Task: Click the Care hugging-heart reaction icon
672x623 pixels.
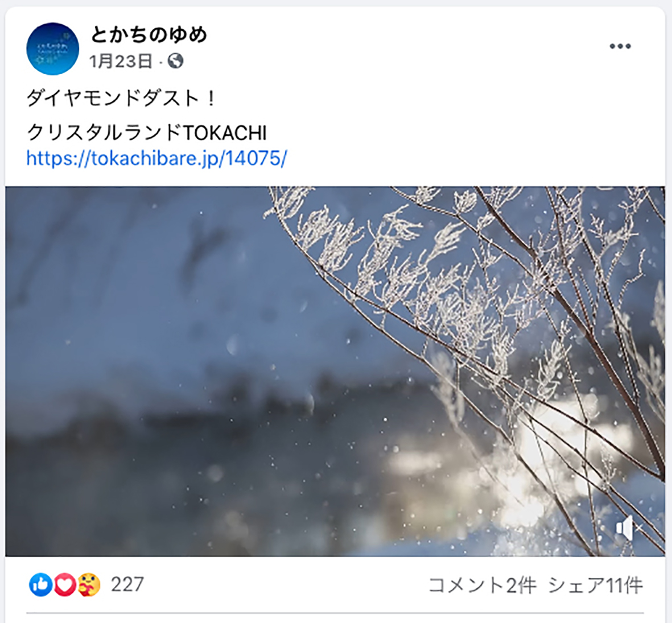Action: [x=89, y=585]
